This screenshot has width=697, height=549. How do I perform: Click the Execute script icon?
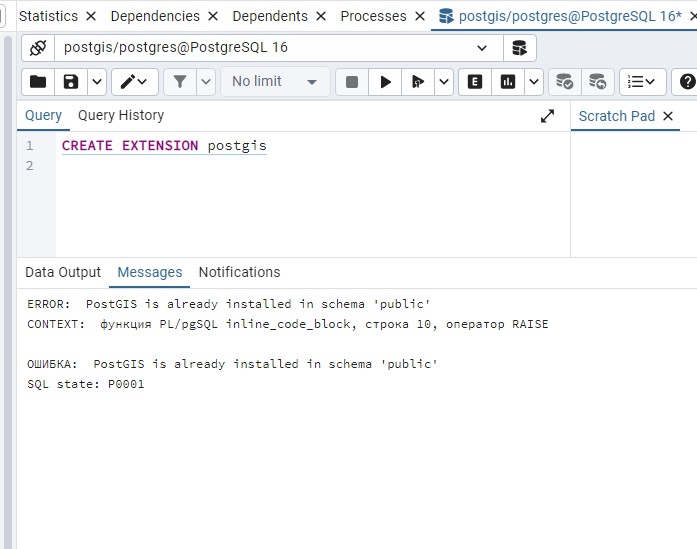tap(418, 82)
